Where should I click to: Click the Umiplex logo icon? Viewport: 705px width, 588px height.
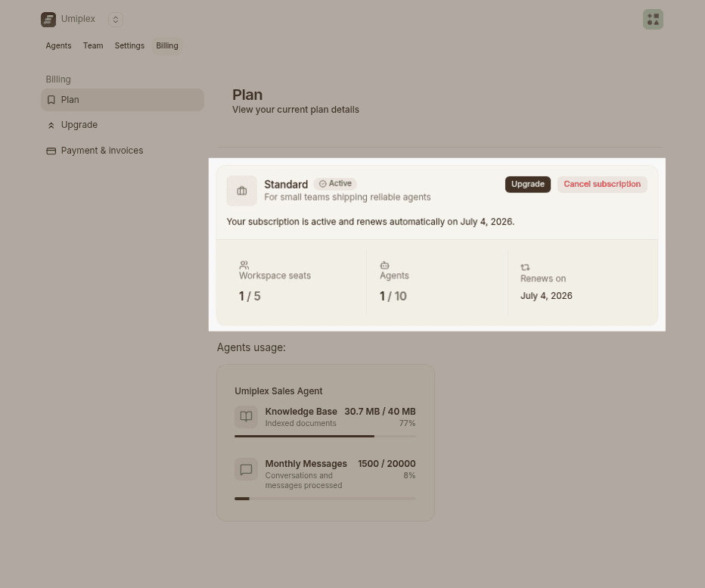click(x=48, y=20)
